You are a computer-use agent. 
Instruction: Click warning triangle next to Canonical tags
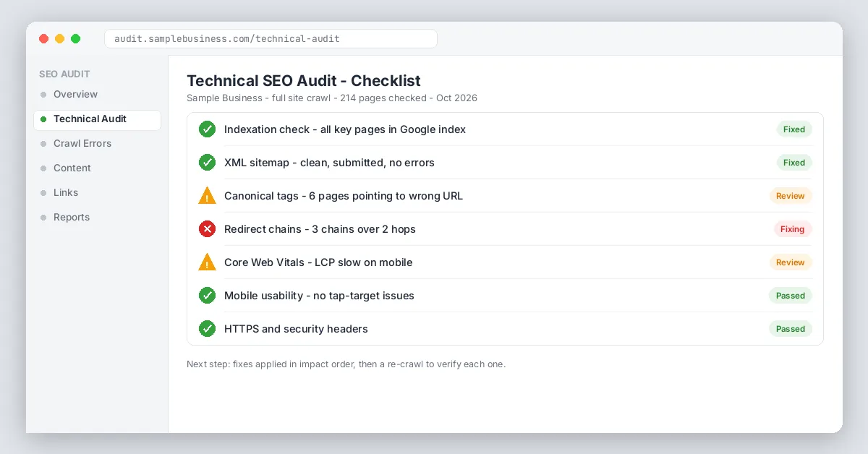click(207, 196)
